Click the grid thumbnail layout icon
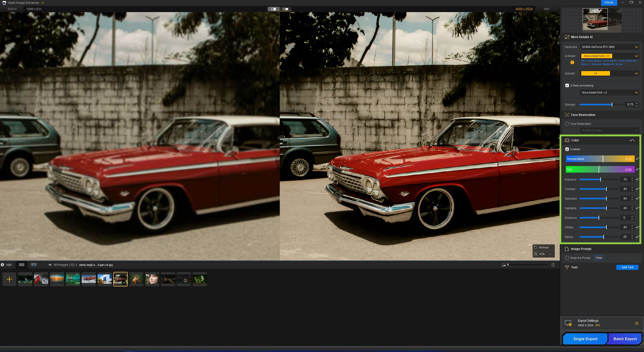The width and height of the screenshot is (644, 352). click(x=22, y=265)
